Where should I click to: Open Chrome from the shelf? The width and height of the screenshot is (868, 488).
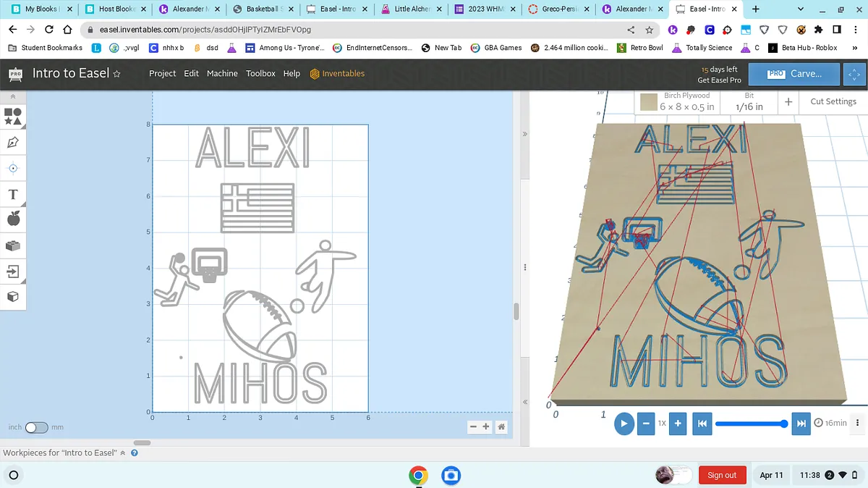[418, 476]
